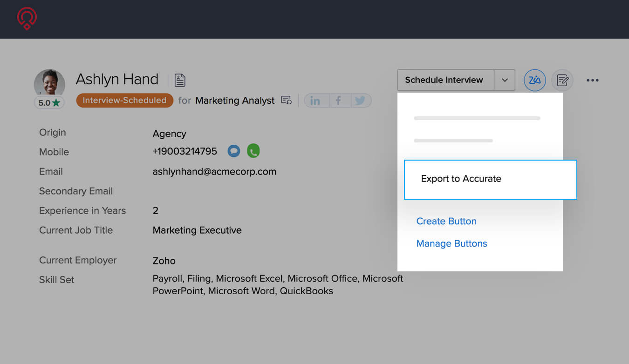
Task: Click the 5.0 star rating badge
Action: [49, 103]
